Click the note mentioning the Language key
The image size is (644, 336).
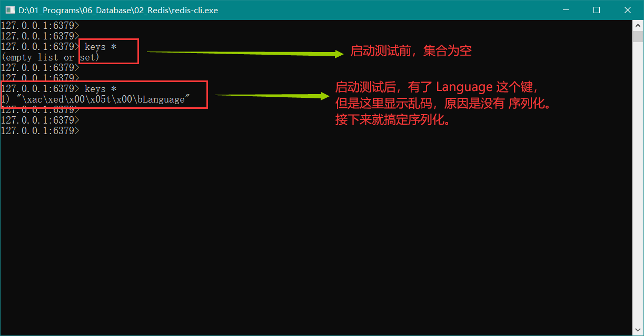click(437, 87)
